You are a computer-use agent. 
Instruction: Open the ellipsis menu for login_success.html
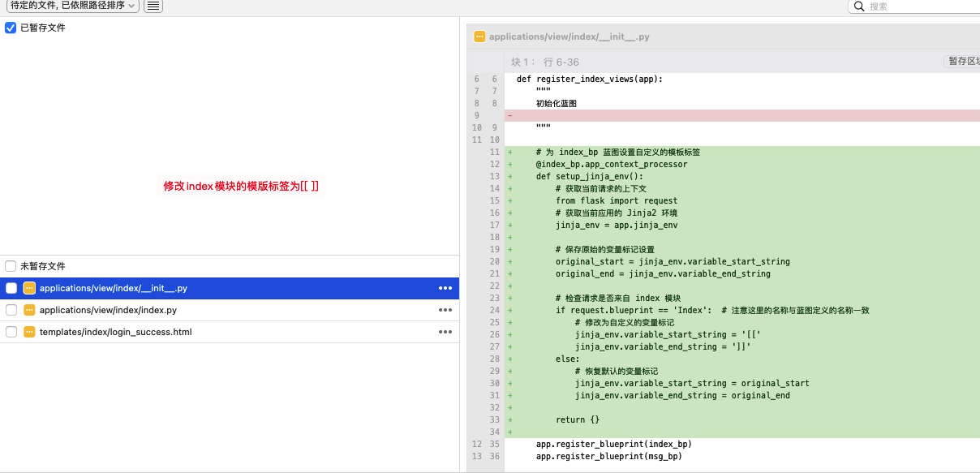tap(445, 332)
